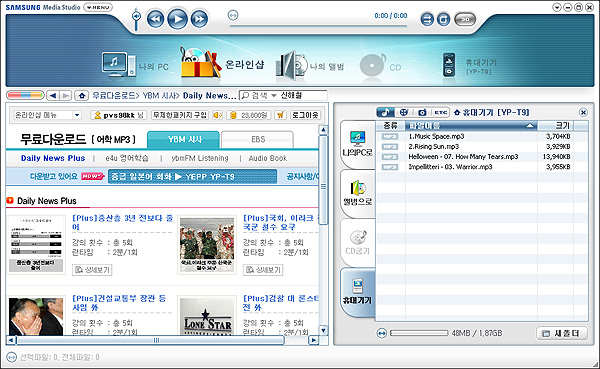Screen dimensions: 600x369
Task: Click the fast-forward playback button
Action: [x=199, y=19]
